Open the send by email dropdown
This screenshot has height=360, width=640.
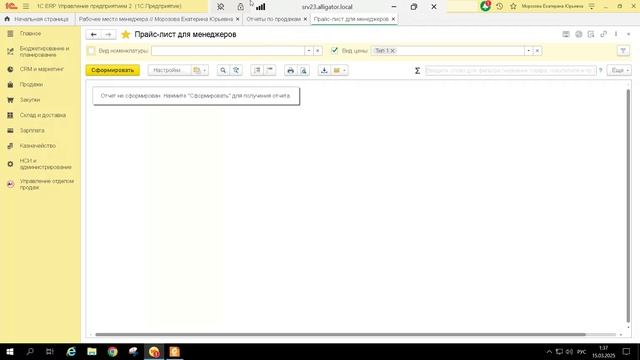coord(340,70)
